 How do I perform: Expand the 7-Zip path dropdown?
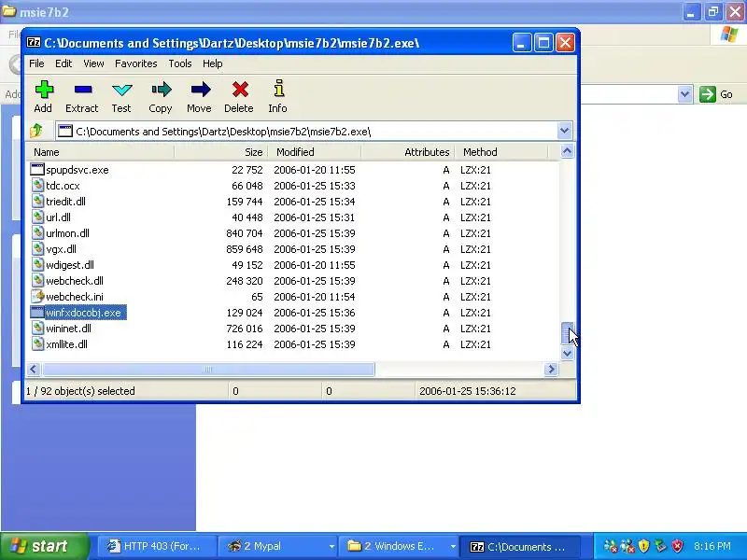(565, 131)
